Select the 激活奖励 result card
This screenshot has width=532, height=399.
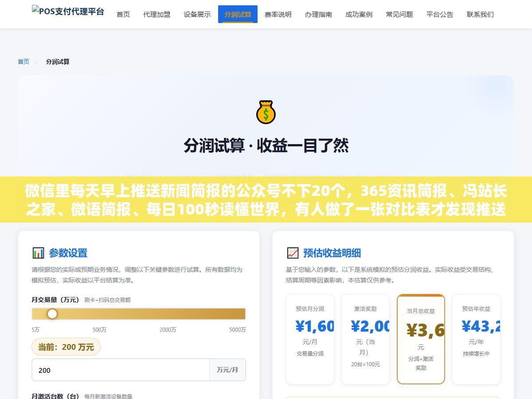tap(365, 339)
